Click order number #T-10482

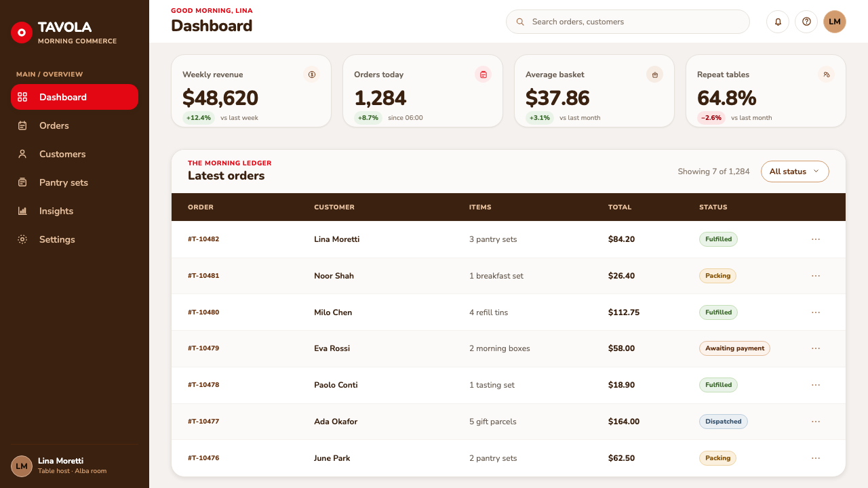click(203, 239)
